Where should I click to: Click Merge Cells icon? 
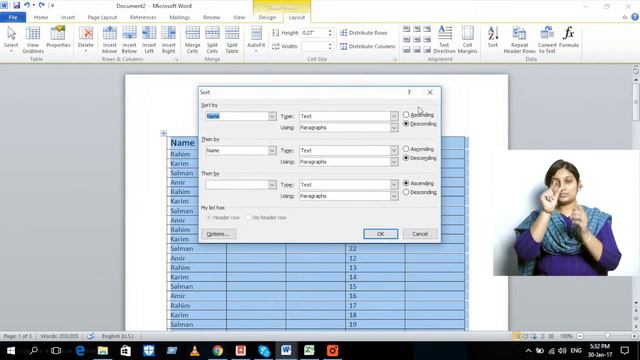(x=192, y=40)
